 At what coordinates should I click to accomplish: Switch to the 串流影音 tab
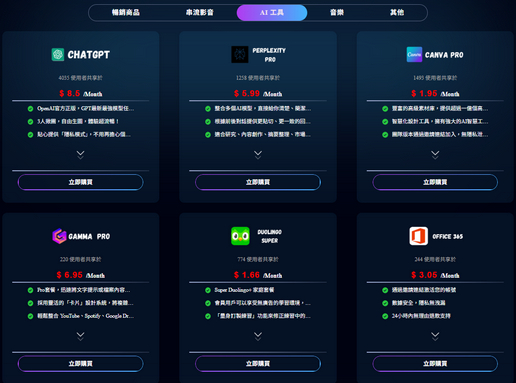tap(200, 13)
